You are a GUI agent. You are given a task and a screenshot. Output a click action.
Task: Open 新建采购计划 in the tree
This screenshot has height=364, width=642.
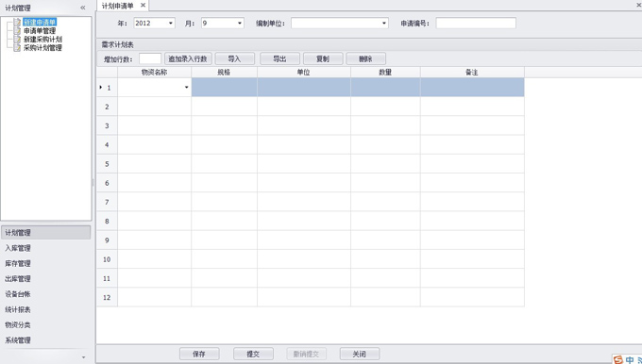(42, 40)
